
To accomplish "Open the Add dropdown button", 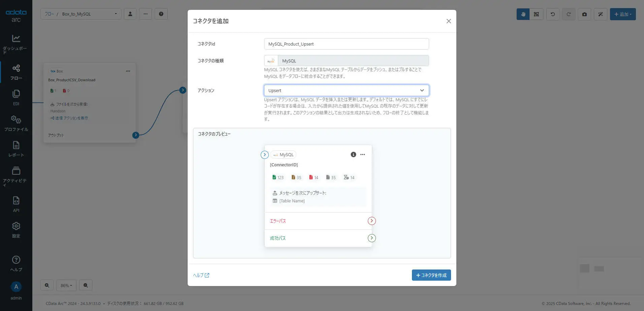I will 623,14.
